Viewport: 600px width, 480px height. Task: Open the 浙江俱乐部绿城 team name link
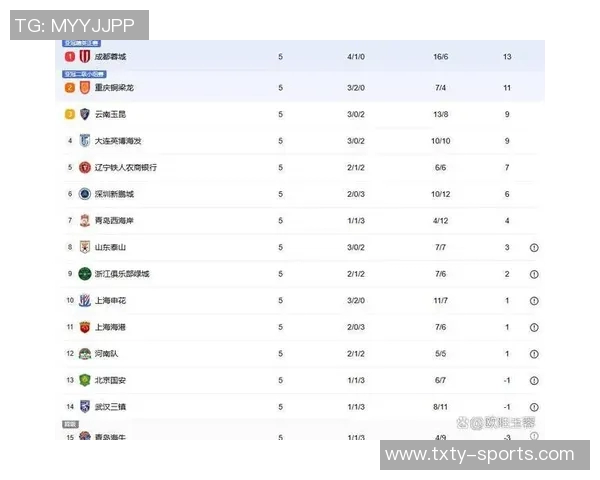[122, 274]
